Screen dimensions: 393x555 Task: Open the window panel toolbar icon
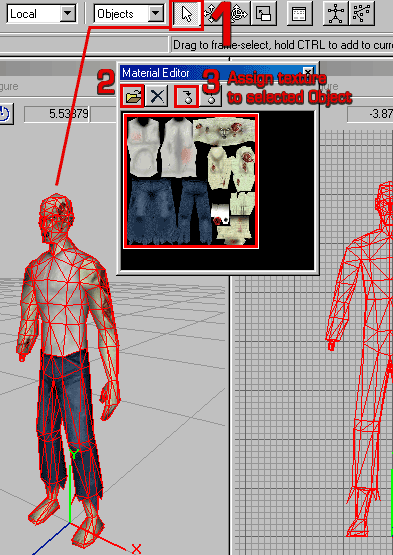[299, 14]
